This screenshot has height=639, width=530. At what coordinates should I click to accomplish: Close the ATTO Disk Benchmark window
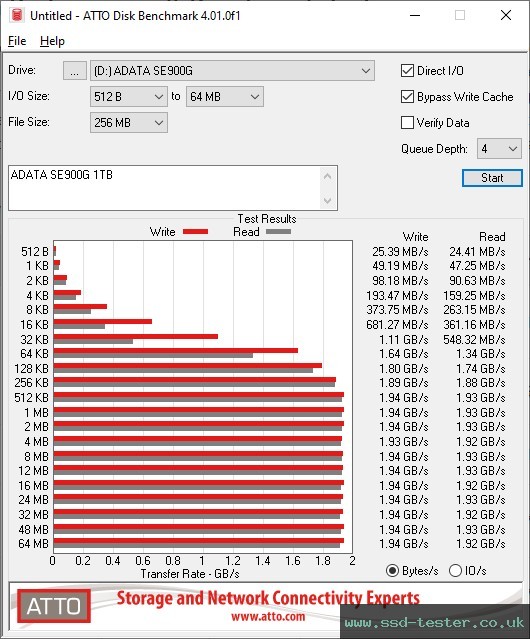tap(506, 15)
